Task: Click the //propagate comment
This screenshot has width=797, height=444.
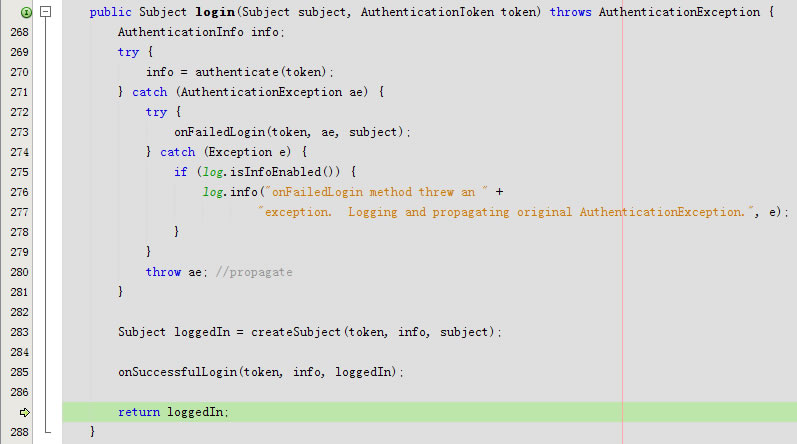Action: 254,272
